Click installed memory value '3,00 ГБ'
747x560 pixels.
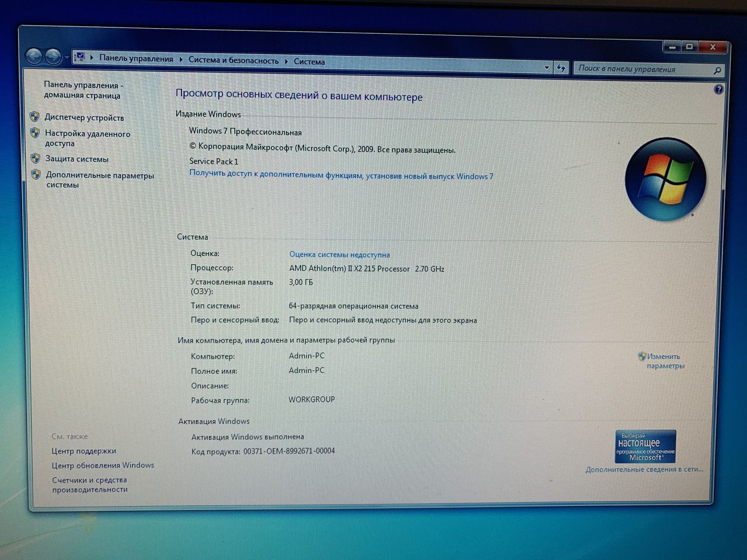(301, 282)
